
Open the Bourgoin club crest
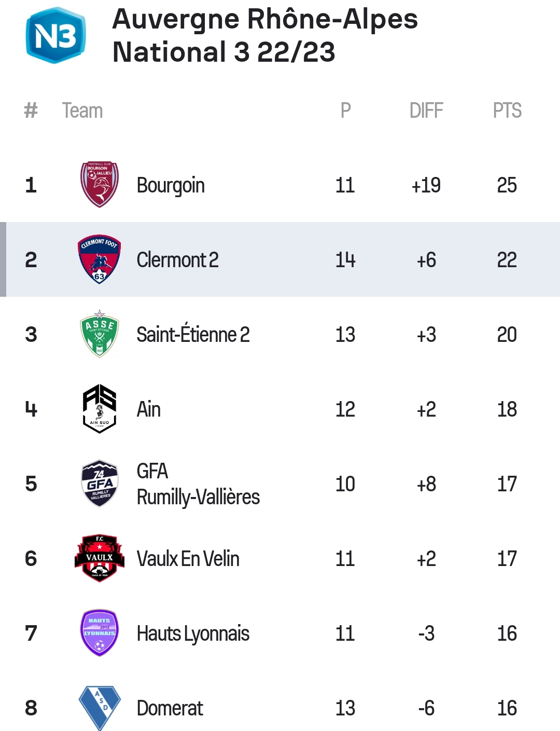[100, 185]
